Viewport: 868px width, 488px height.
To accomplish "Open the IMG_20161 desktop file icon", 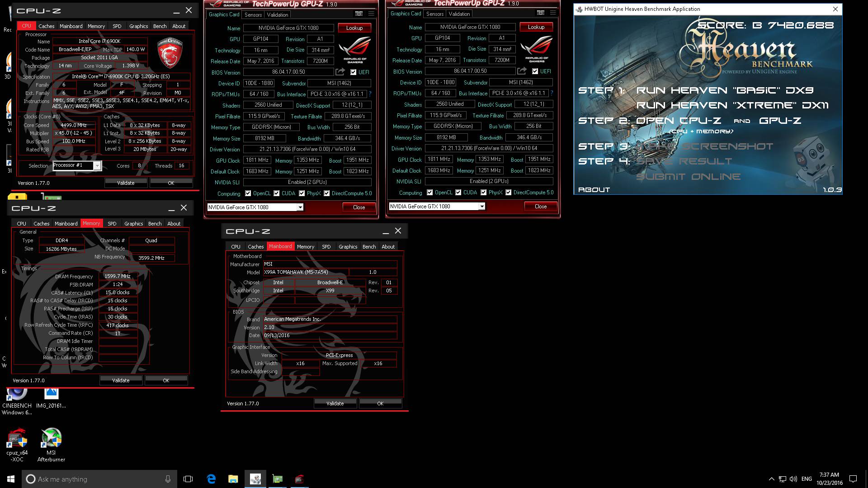I will (51, 398).
